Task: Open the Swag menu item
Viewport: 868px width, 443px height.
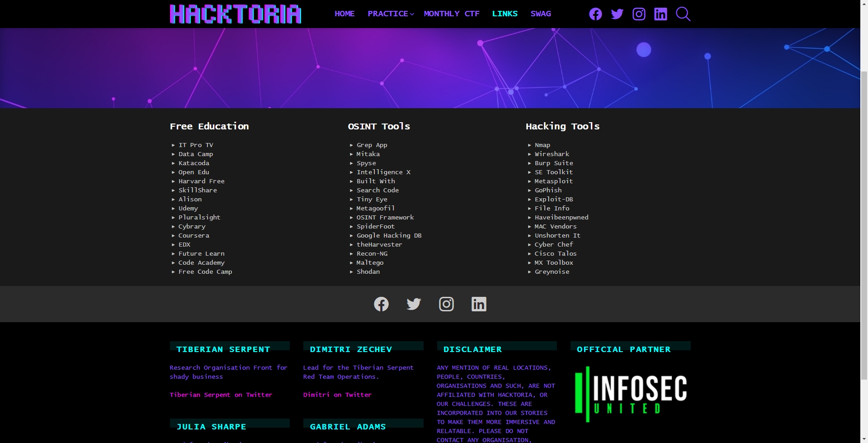Action: point(541,14)
